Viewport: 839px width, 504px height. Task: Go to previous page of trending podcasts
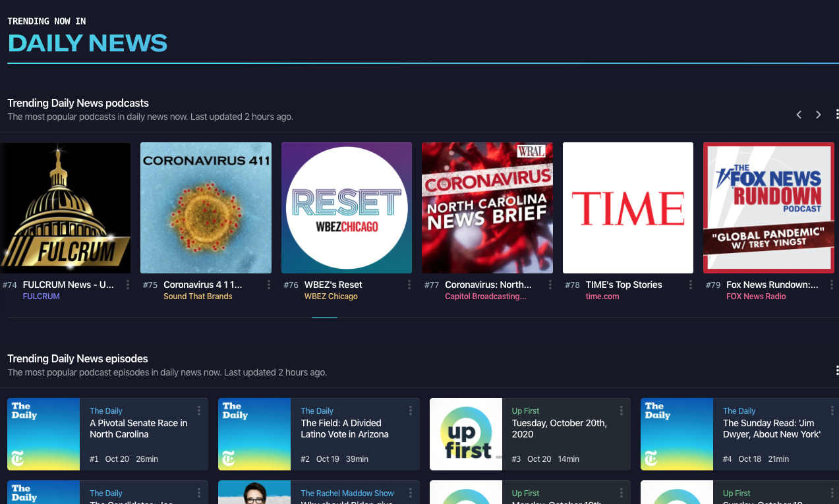(799, 115)
